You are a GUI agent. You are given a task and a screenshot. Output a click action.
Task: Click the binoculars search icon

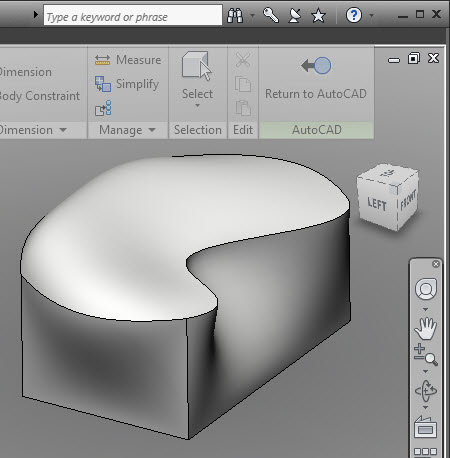pyautogui.click(x=235, y=15)
